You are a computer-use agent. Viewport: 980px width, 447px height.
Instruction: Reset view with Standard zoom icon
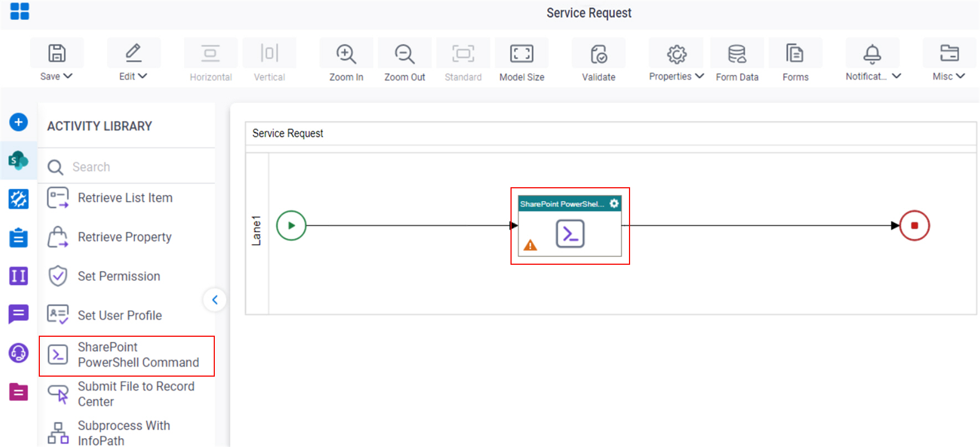pyautogui.click(x=463, y=54)
